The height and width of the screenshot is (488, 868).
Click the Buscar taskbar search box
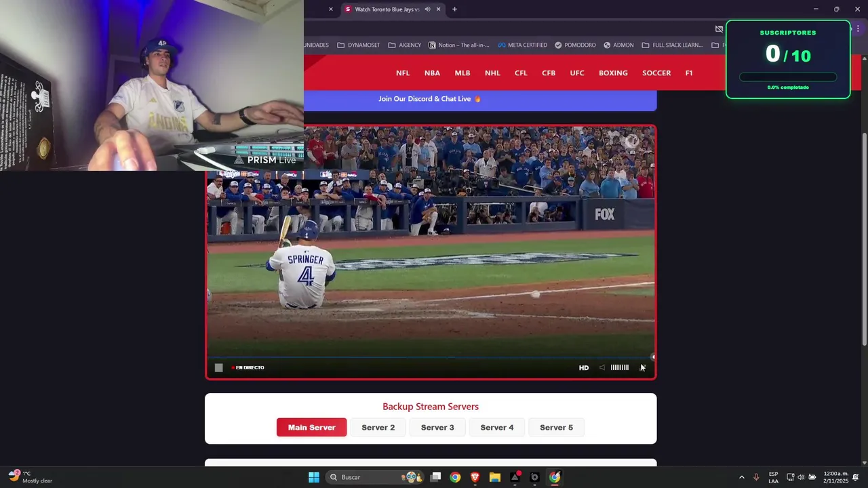(x=374, y=477)
